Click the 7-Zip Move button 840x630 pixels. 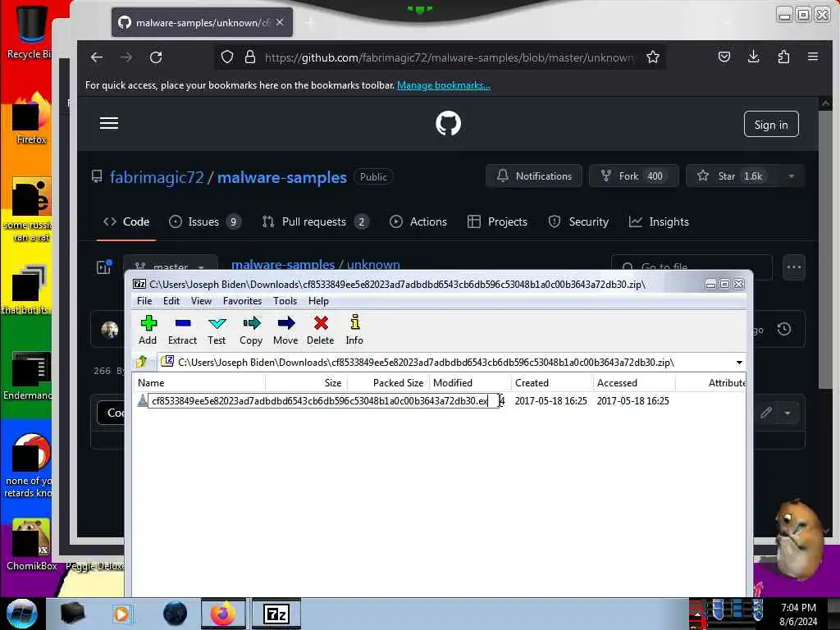pyautogui.click(x=285, y=330)
